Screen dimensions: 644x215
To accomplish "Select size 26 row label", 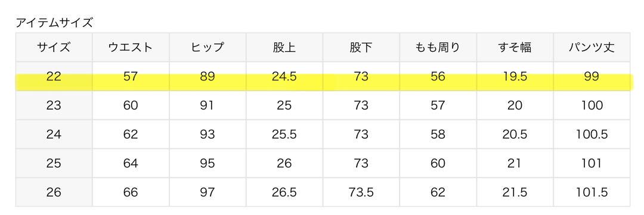I will tap(54, 192).
